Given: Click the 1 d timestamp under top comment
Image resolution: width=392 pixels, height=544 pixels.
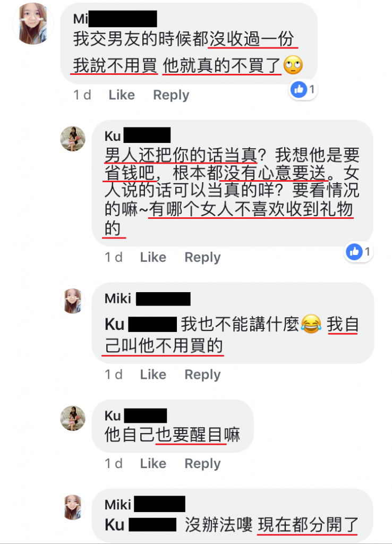Looking at the screenshot, I should point(82,95).
